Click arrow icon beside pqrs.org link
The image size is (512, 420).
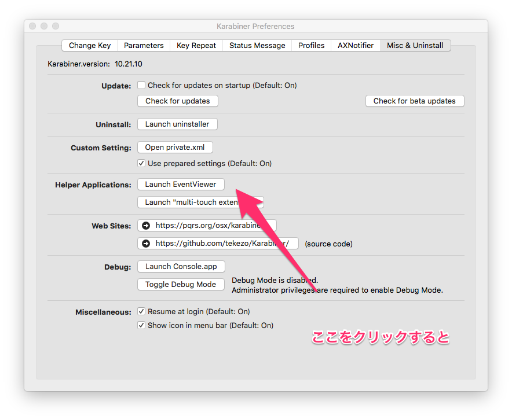click(x=146, y=225)
